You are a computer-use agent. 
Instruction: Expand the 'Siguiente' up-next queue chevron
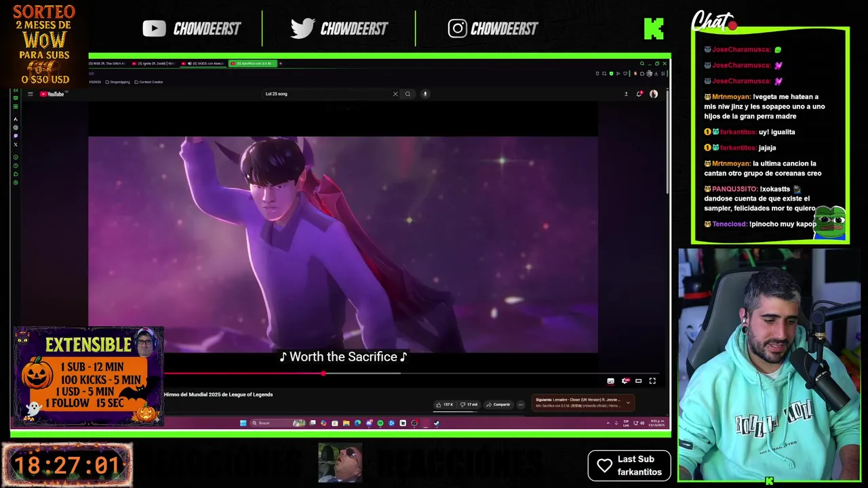point(628,403)
